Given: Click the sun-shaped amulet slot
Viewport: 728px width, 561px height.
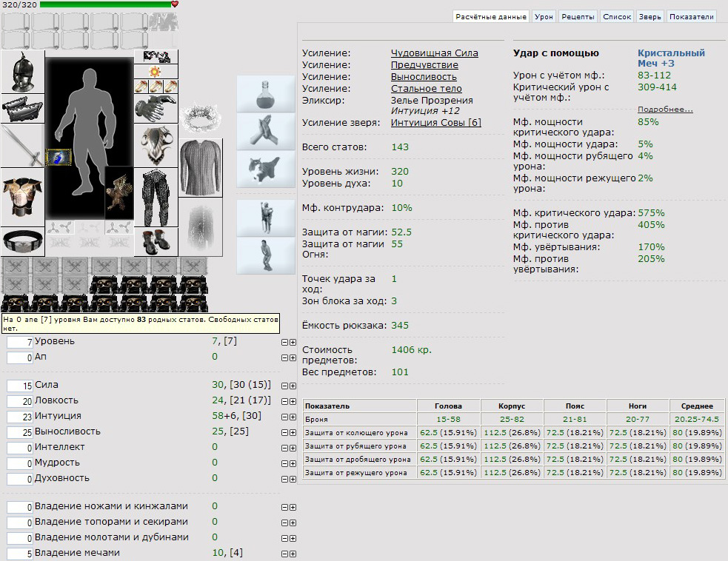Looking at the screenshot, I should 156,72.
